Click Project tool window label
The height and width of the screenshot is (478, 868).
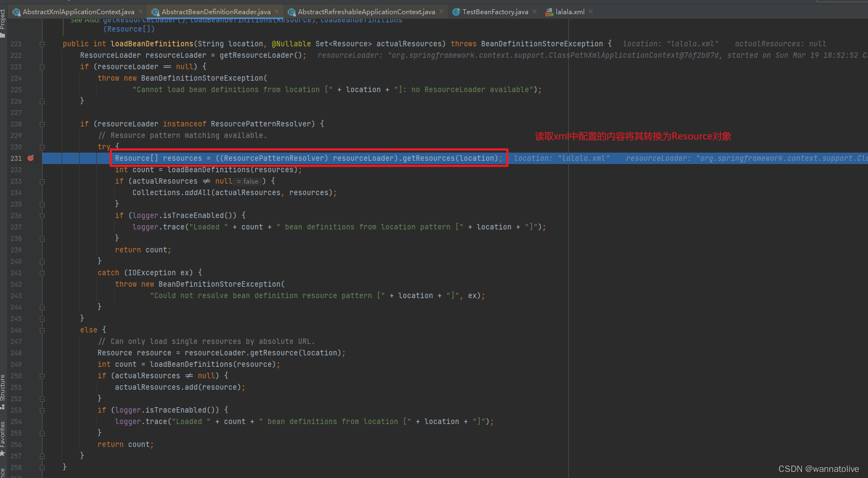tap(3, 19)
